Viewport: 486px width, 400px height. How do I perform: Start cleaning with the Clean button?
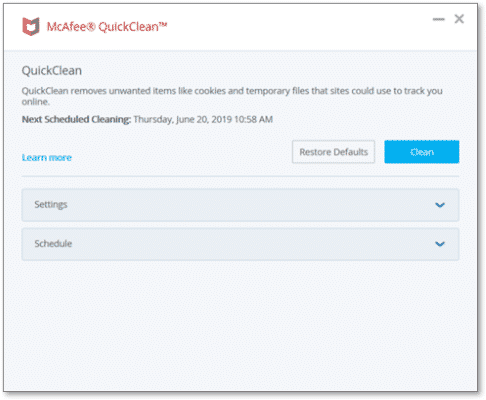pos(422,152)
